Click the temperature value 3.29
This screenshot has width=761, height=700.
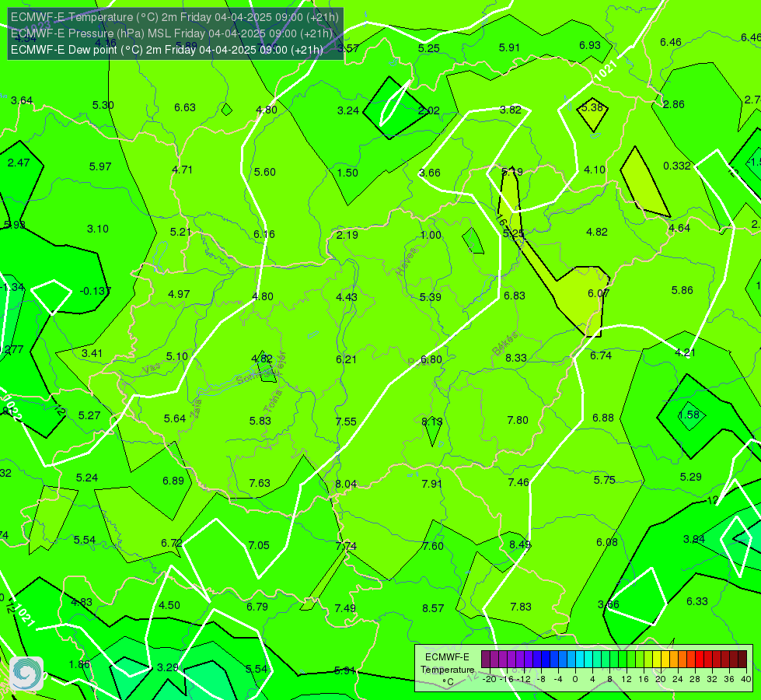coord(168,668)
